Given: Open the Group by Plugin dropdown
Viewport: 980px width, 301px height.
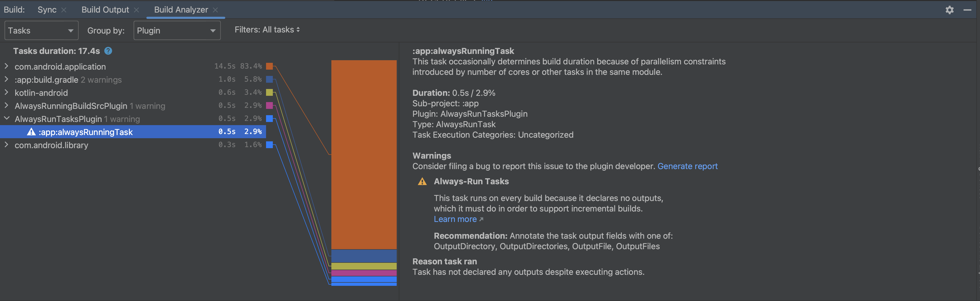Looking at the screenshot, I should point(176,30).
